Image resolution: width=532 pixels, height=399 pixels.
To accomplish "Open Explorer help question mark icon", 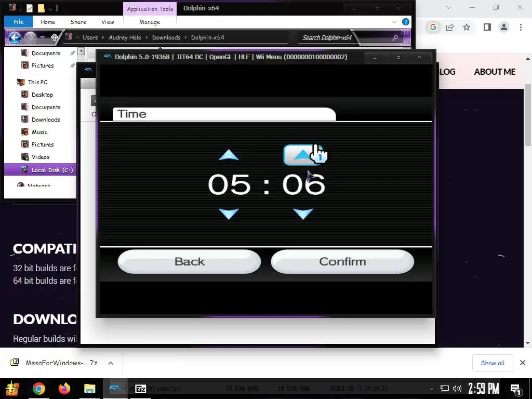I will [405, 22].
